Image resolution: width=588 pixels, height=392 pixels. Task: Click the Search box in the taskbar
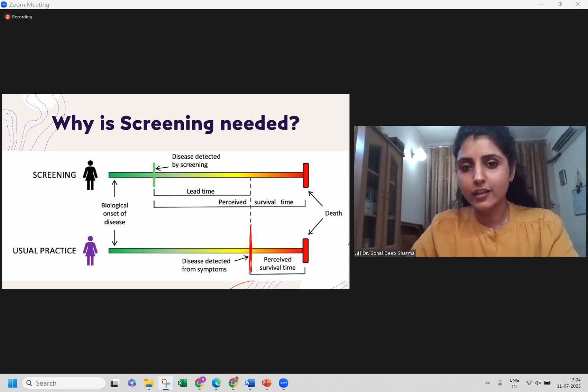click(x=63, y=383)
